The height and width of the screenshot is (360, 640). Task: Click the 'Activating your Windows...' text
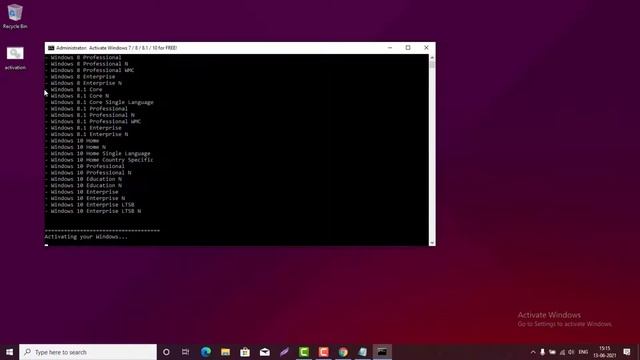click(x=86, y=237)
